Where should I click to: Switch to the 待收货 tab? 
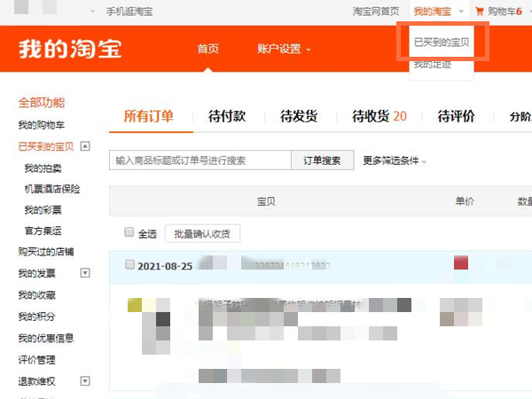pyautogui.click(x=379, y=116)
